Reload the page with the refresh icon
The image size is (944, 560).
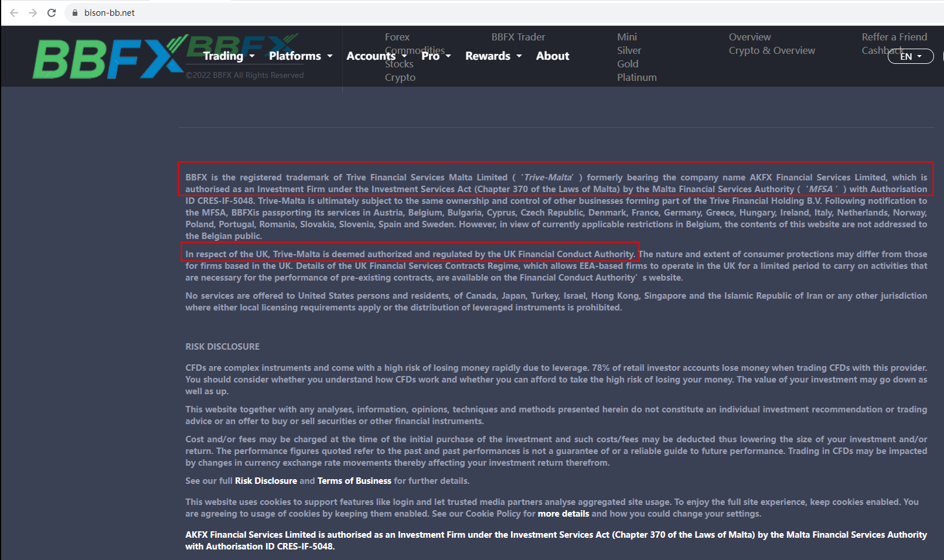[52, 13]
